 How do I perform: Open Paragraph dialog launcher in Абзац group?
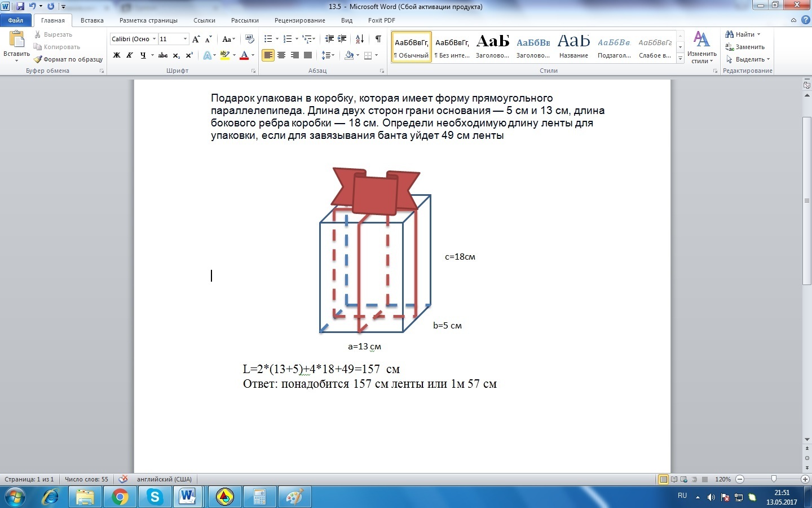(382, 71)
